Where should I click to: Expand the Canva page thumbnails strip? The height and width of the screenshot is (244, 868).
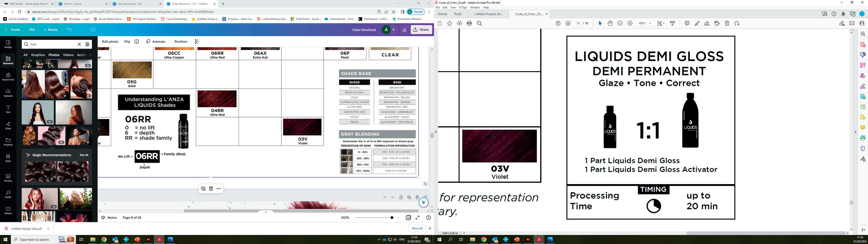point(266,212)
